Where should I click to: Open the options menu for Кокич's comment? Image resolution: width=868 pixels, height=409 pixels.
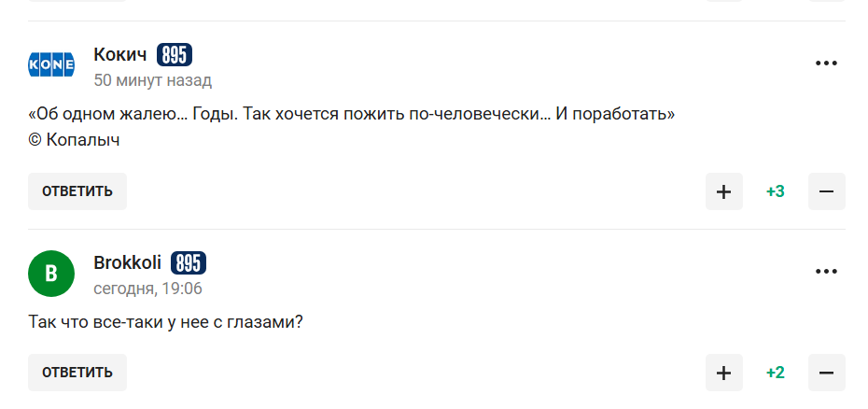tap(826, 63)
